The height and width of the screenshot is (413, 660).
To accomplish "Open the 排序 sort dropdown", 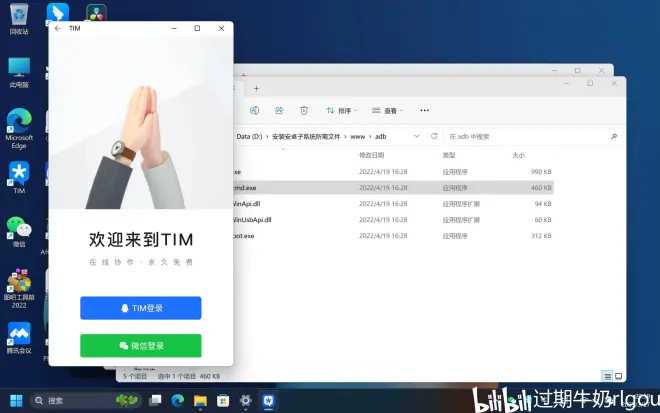I will click(x=341, y=110).
